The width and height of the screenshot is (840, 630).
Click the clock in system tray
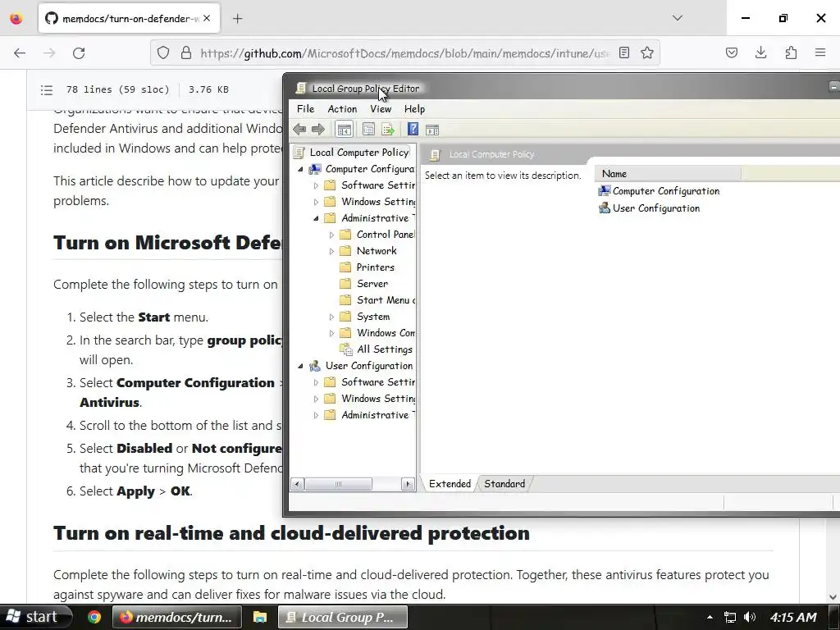click(x=793, y=617)
